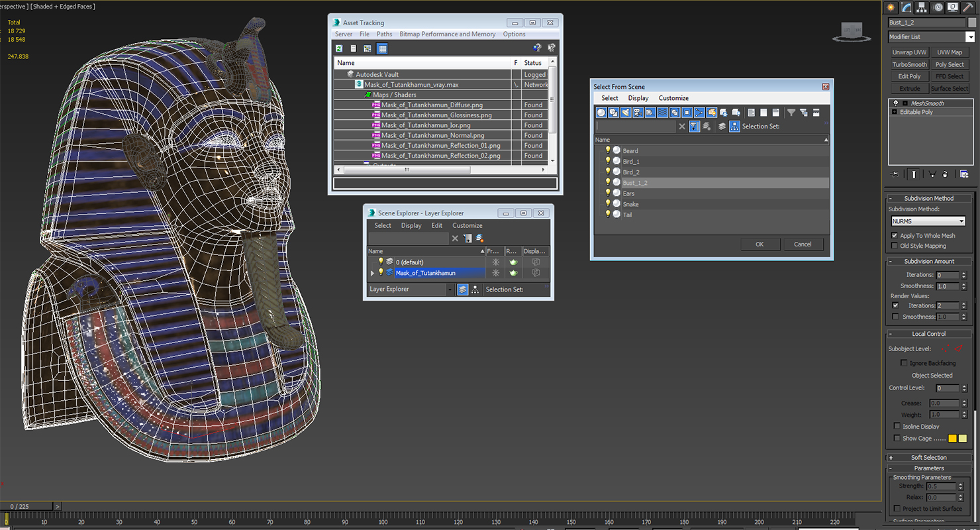This screenshot has height=530, width=980.
Task: Open the Utilities hammer tab
Action: pos(969,7)
